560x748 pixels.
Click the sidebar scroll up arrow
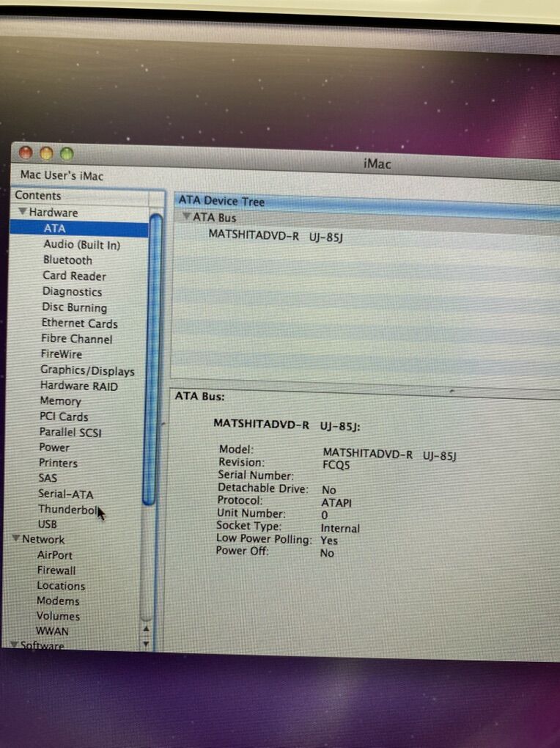click(146, 629)
